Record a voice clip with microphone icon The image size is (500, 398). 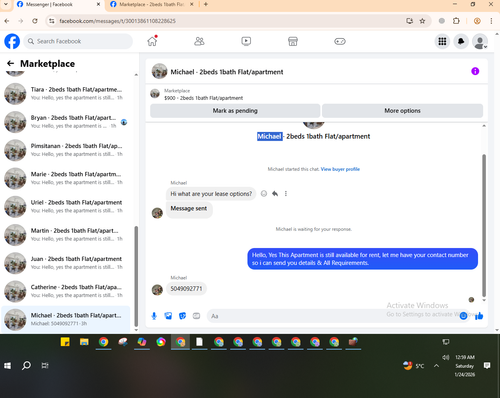(154, 316)
